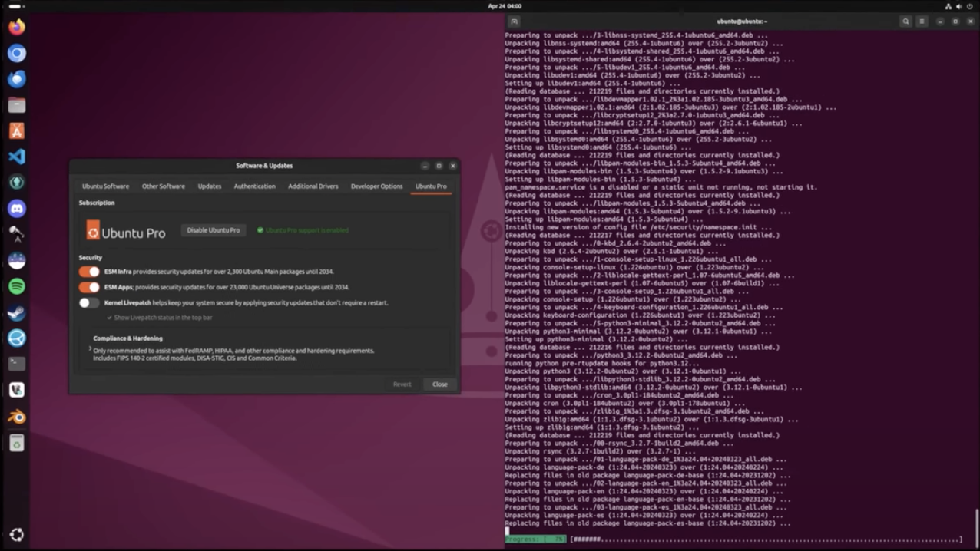This screenshot has width=980, height=551.
Task: Launch Steam from the dock
Action: click(x=17, y=312)
